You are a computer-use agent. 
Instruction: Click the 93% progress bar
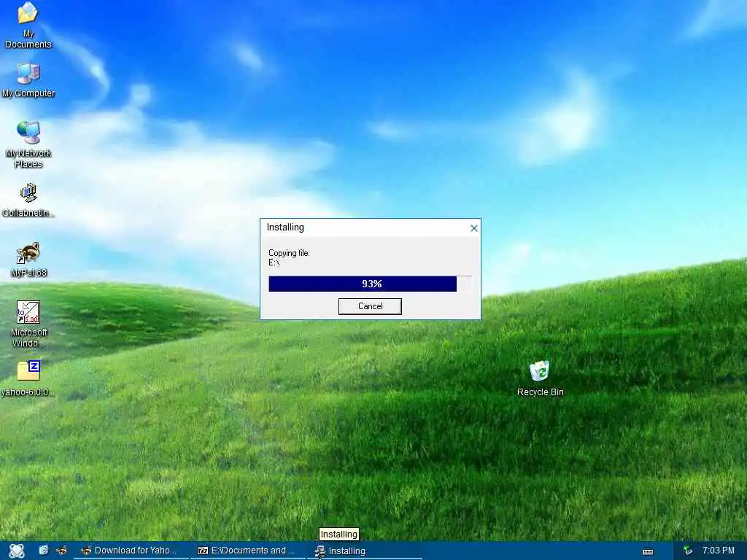(x=370, y=284)
